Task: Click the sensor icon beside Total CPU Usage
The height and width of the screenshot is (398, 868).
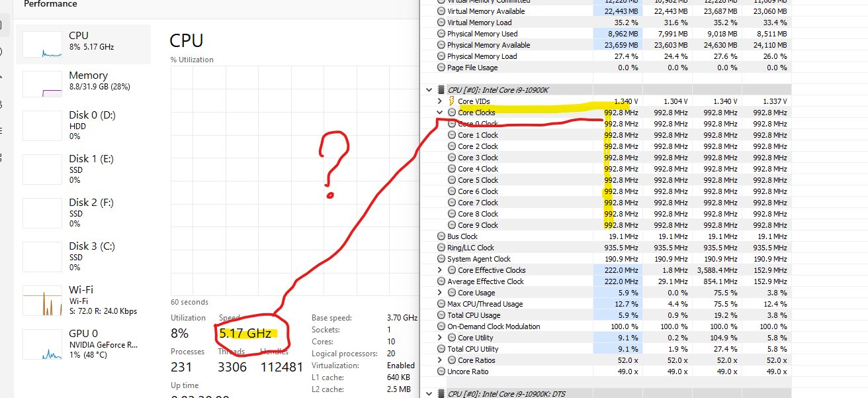Action: [441, 315]
